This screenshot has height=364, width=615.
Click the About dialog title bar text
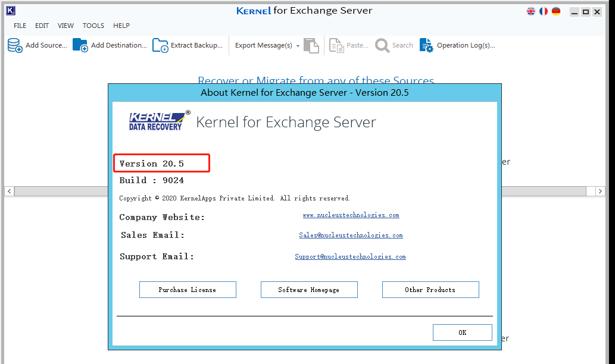coord(305,92)
